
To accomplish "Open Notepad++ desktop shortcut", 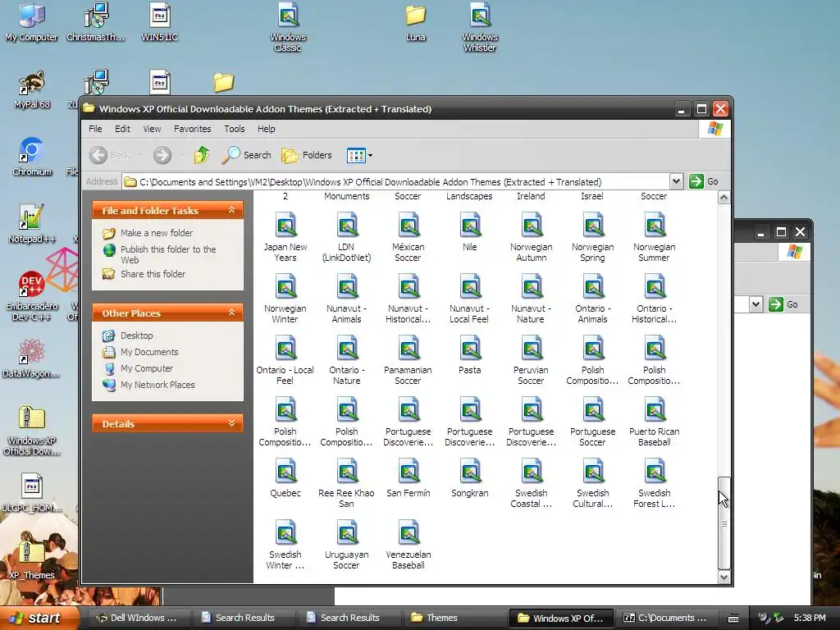I will point(32,224).
